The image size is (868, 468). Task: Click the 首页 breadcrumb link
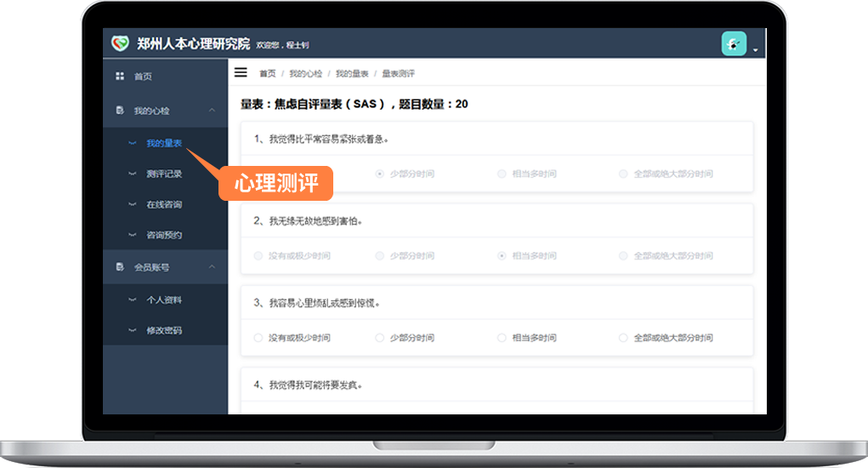click(x=268, y=73)
